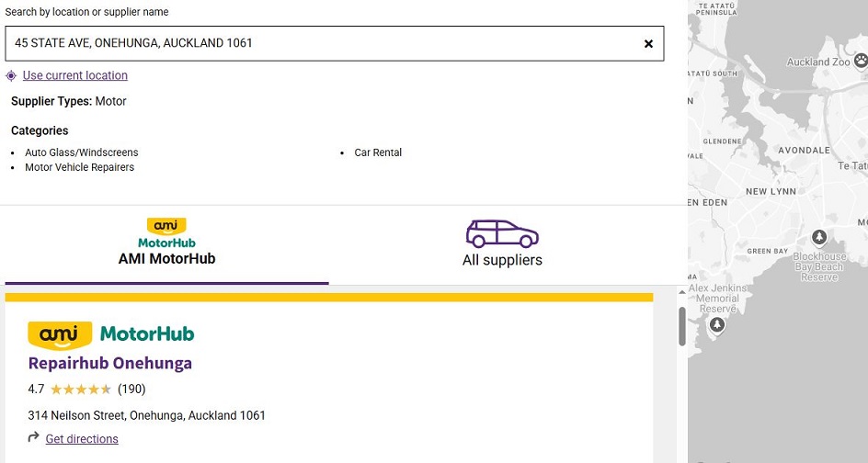Click the car icon above All suppliers
This screenshot has height=463, width=868.
tap(502, 233)
